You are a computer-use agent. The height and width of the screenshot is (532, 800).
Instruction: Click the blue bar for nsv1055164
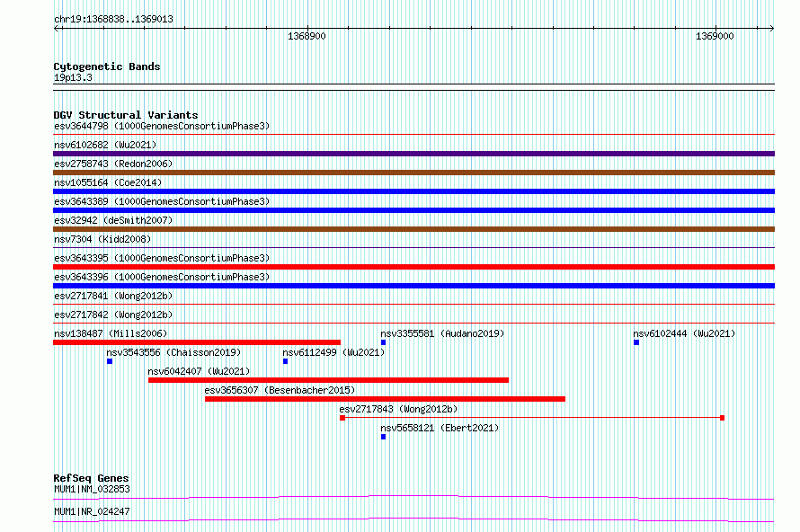(x=413, y=191)
